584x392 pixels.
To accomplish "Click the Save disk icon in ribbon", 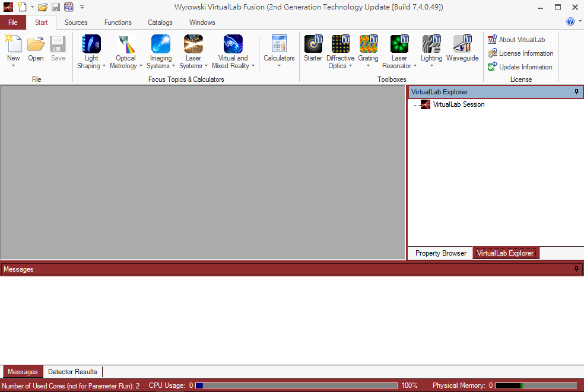I will [58, 44].
